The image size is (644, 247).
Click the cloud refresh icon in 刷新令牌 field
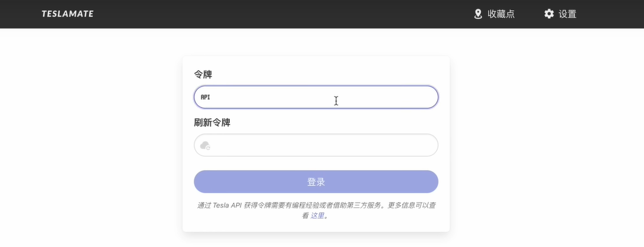click(205, 145)
